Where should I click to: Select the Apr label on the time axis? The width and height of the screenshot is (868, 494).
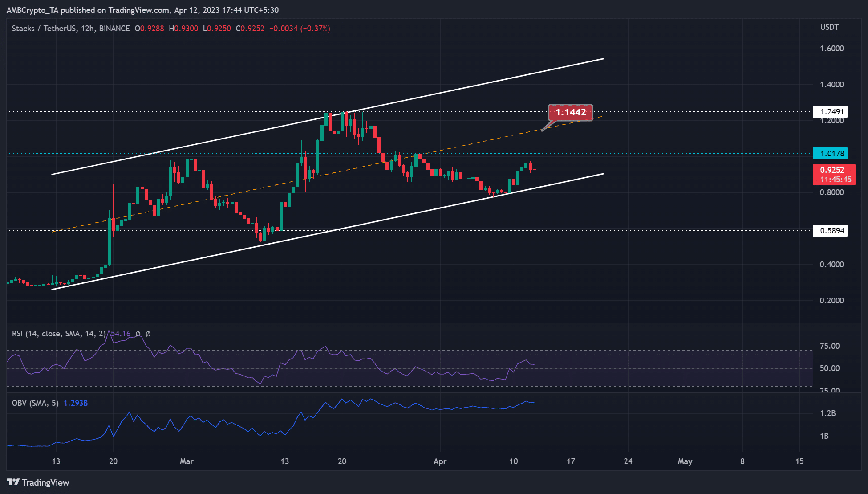440,462
